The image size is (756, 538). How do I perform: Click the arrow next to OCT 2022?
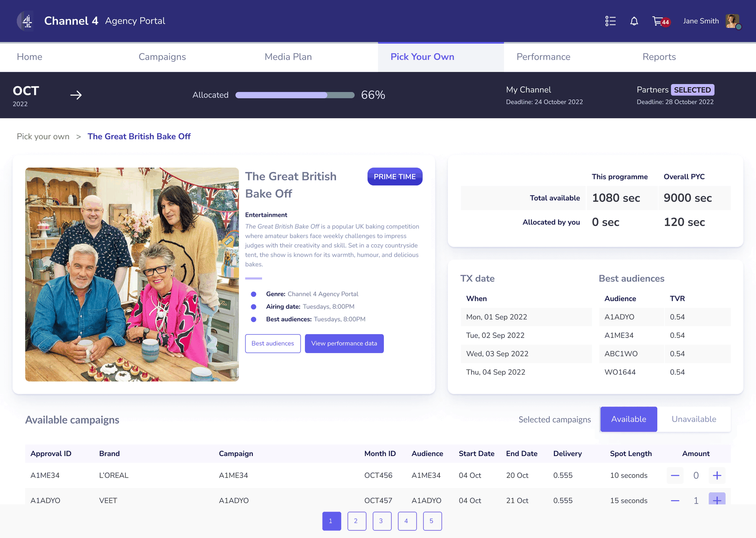tap(76, 95)
